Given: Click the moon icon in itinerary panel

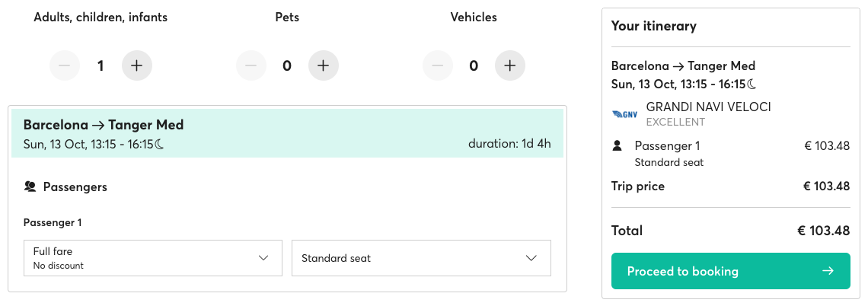Looking at the screenshot, I should click(x=752, y=84).
